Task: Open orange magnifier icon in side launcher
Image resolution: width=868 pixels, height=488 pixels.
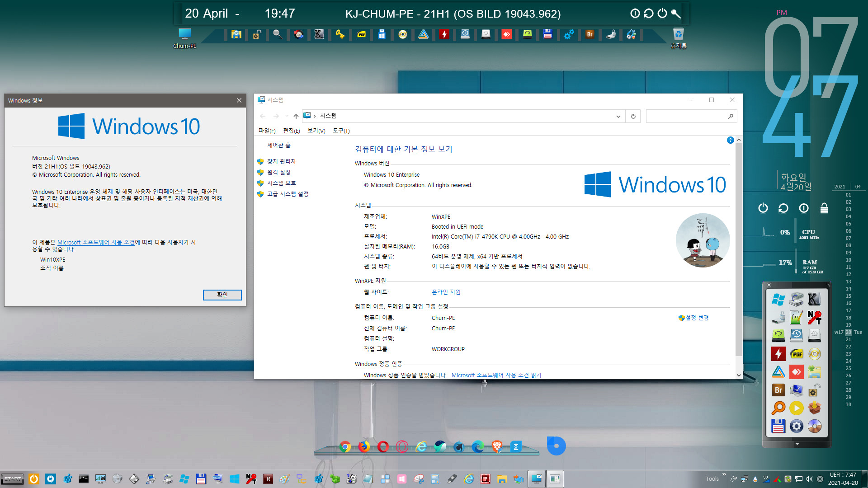Action: click(778, 408)
